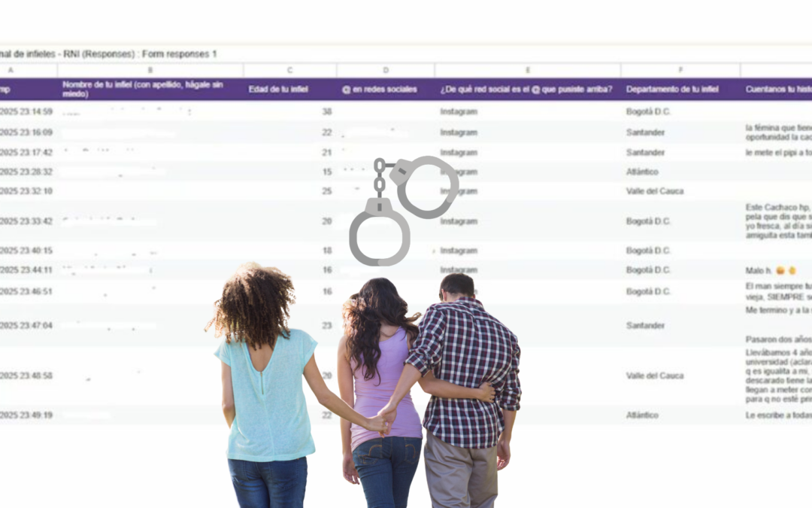Select the timestamp cell 23:14:59
This screenshot has height=508, width=812.
pyautogui.click(x=26, y=111)
